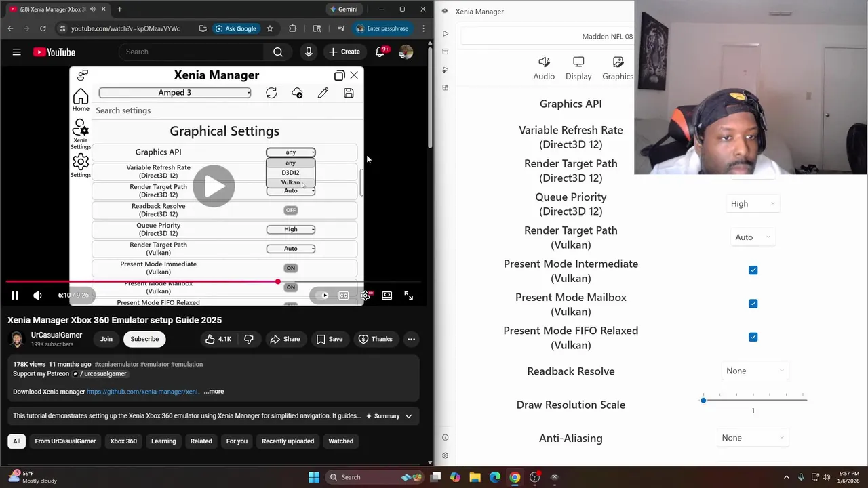
Task: Open YouTube player settings gear
Action: pos(366,296)
